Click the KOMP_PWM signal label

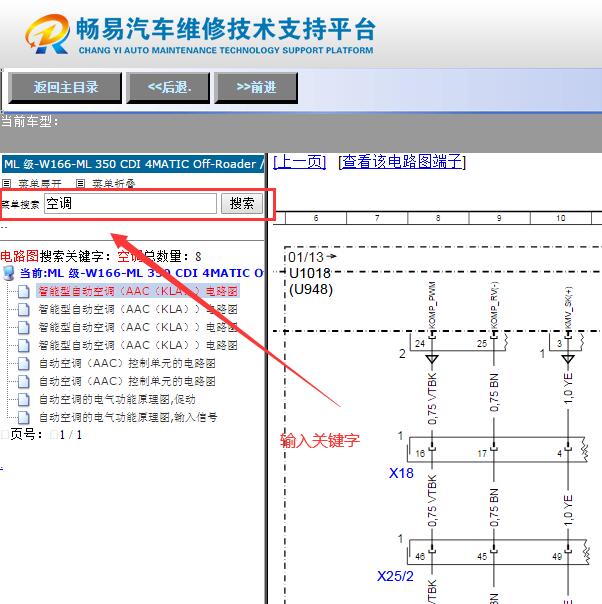pos(432,305)
